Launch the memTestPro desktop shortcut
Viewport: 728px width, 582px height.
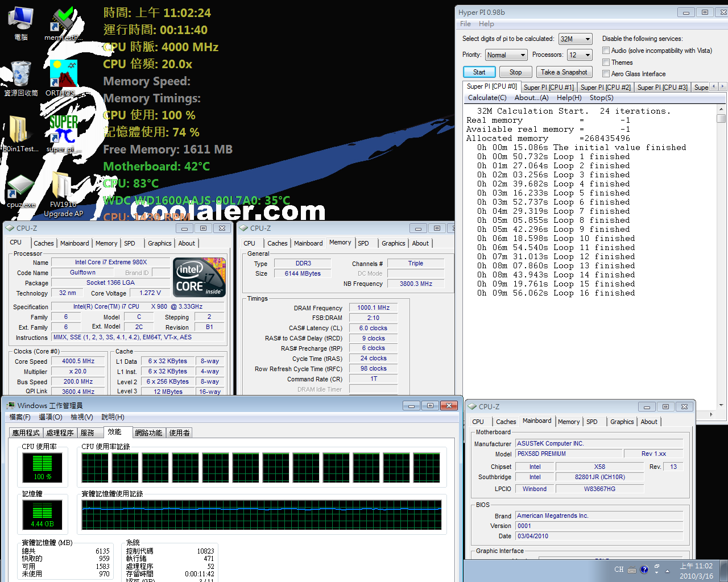pos(63,23)
